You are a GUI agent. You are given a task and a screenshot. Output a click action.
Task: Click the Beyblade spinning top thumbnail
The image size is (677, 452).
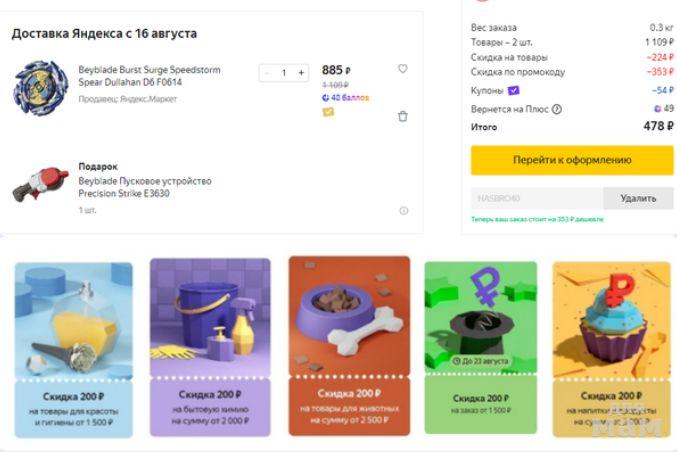tap(40, 87)
